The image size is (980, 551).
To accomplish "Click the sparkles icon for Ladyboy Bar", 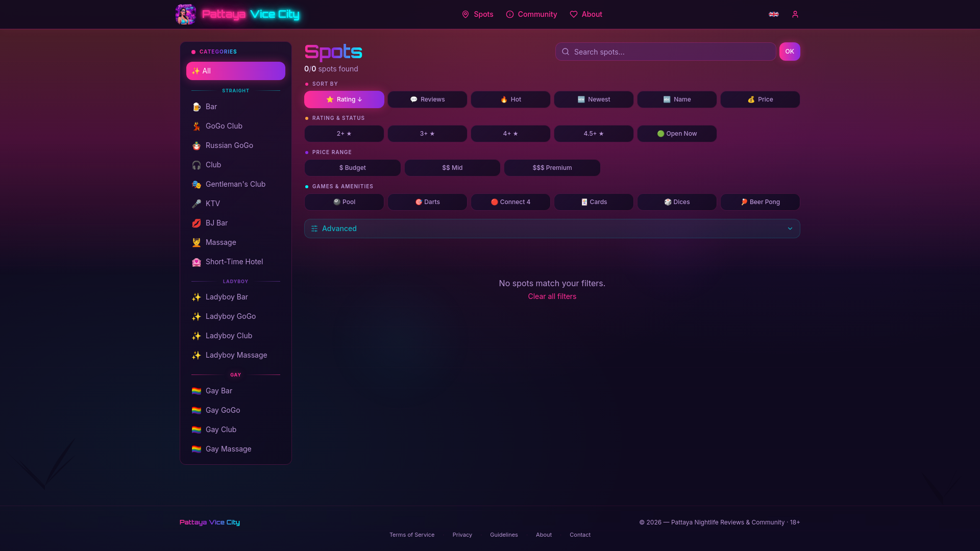I will (197, 297).
